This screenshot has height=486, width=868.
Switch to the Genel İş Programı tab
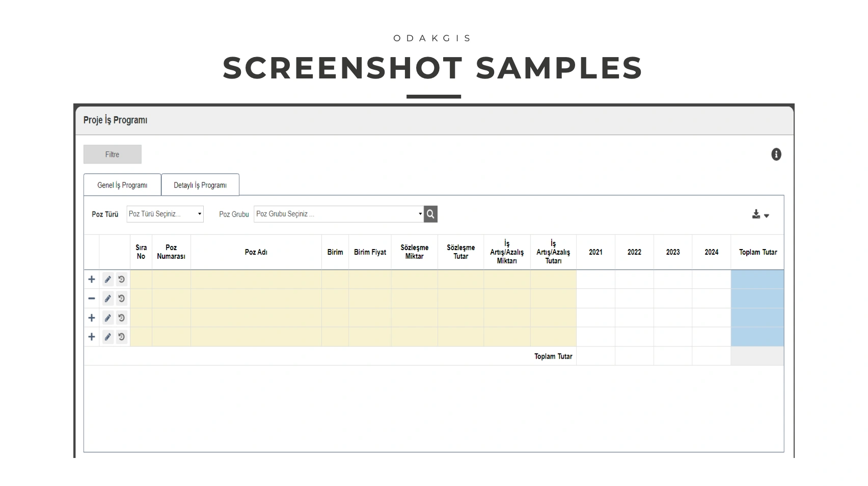[122, 185]
